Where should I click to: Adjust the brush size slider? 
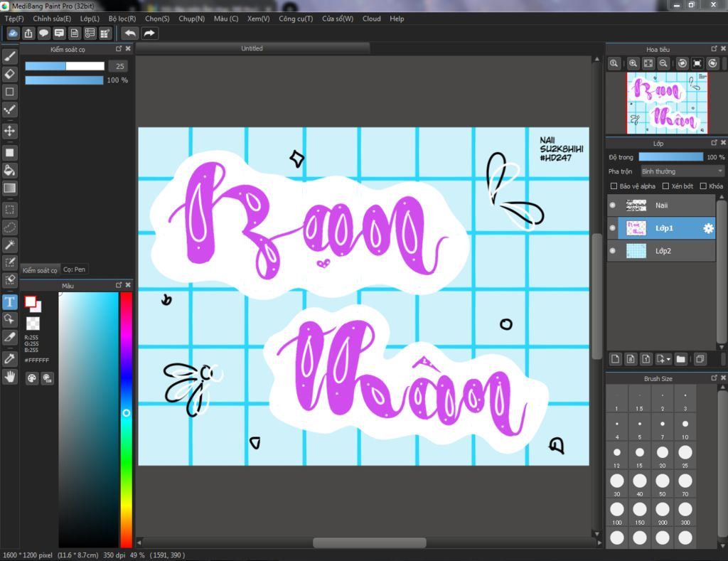tap(65, 66)
